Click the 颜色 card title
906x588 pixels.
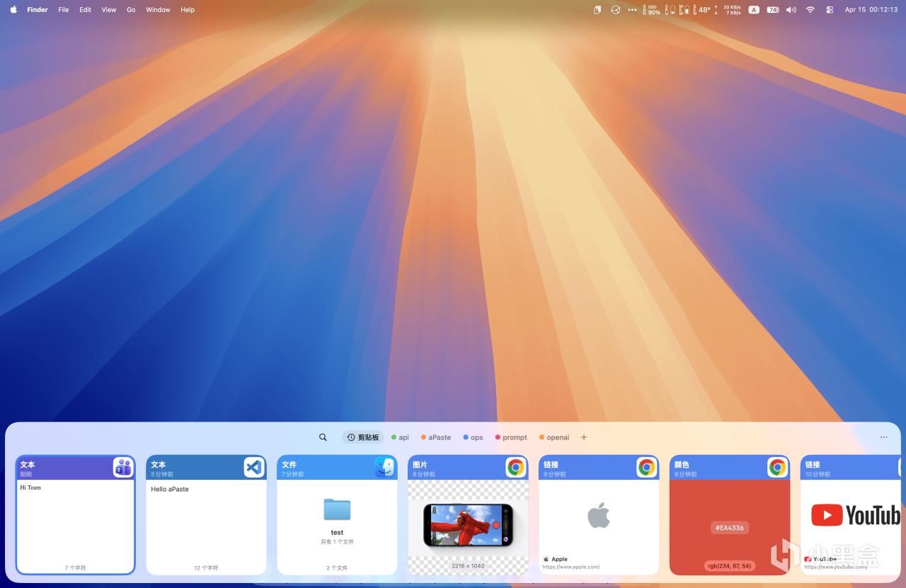(682, 465)
